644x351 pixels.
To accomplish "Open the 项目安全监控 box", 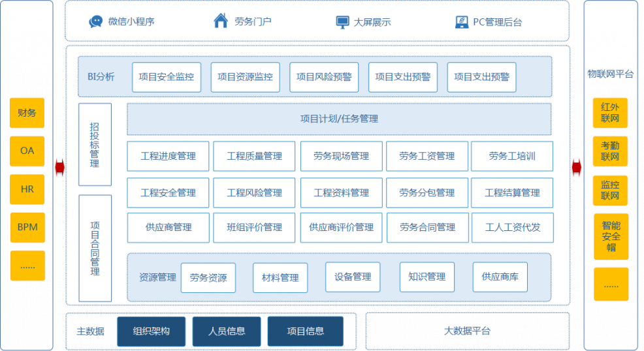I will 167,77.
